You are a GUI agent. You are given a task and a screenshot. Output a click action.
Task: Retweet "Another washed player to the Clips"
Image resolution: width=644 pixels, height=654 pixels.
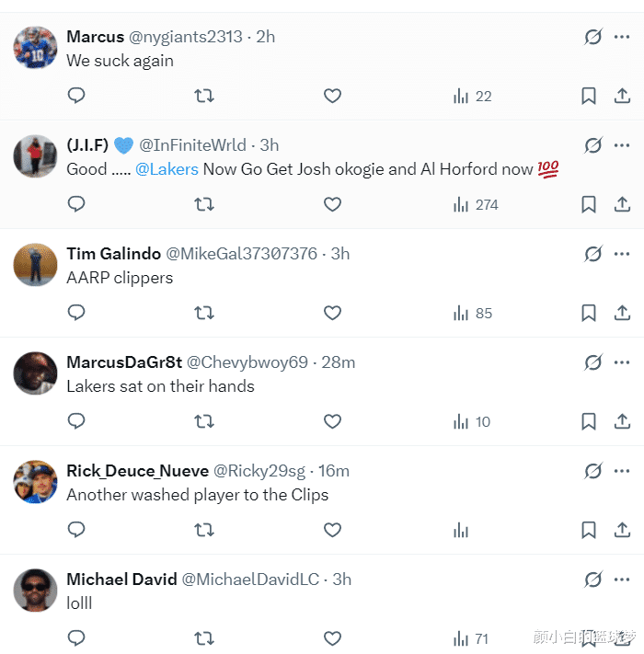204,530
